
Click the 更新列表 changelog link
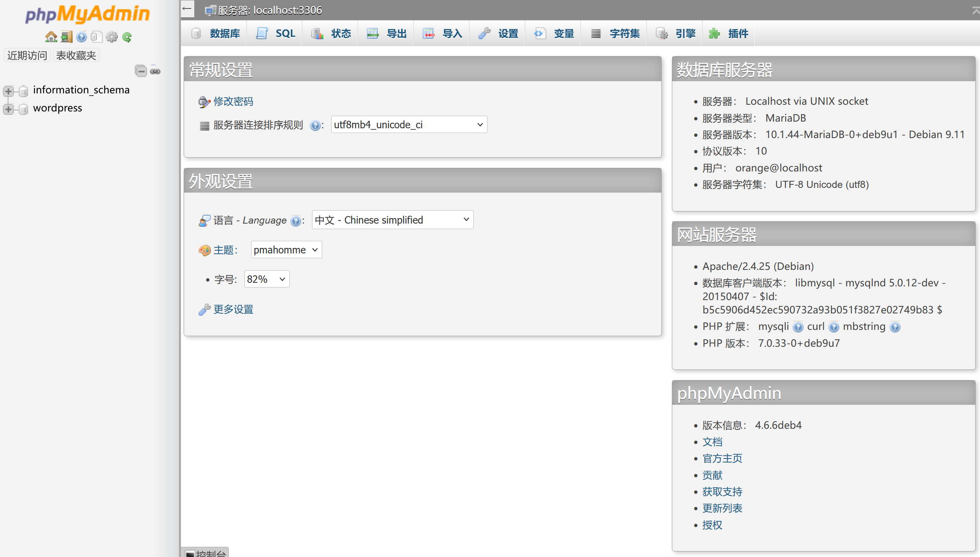pyautogui.click(x=722, y=508)
